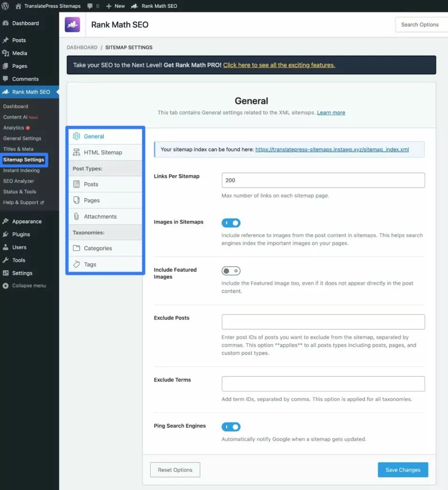Viewport: 448px width, 490px height.
Task: Open SEO Analyzer submenu item
Action: pyautogui.click(x=19, y=181)
